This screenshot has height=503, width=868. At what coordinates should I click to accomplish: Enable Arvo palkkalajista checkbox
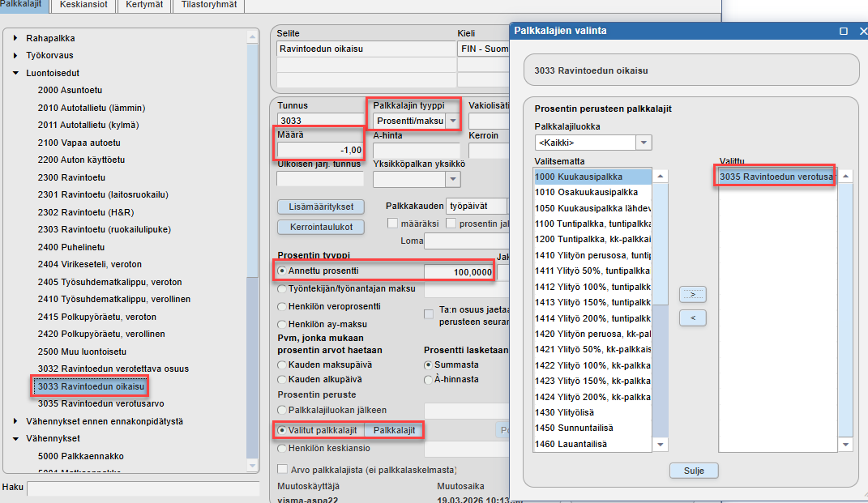[x=282, y=469]
